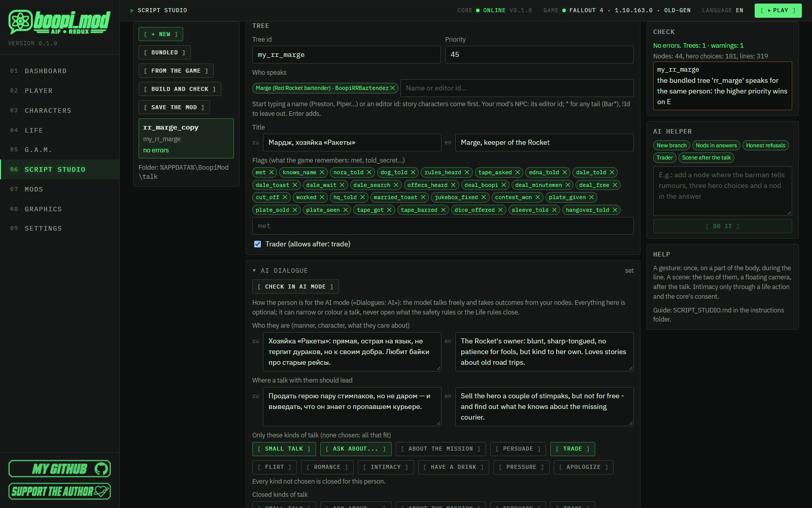This screenshot has height=508, width=812.
Task: Launch the game with PLAY button
Action: (778, 11)
